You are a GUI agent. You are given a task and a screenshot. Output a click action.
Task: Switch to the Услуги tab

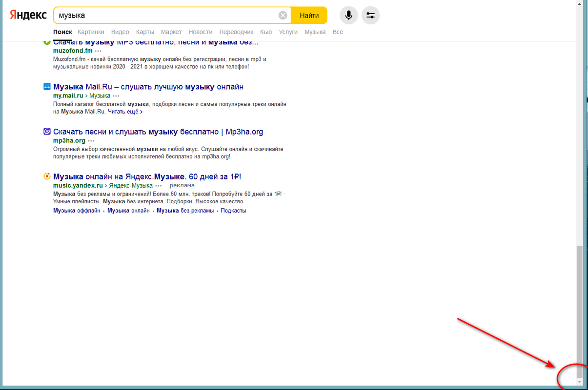pyautogui.click(x=288, y=32)
